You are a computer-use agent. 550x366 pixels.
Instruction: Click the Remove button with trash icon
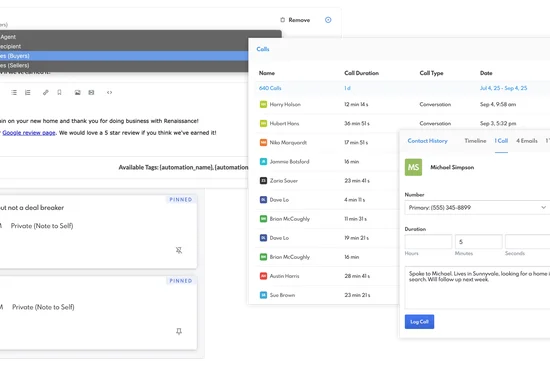[x=295, y=20]
